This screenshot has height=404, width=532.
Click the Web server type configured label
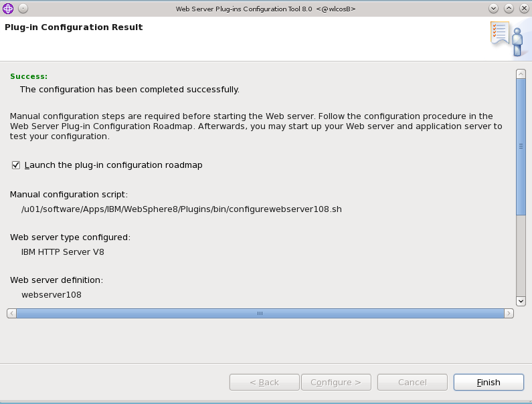[x=70, y=237]
